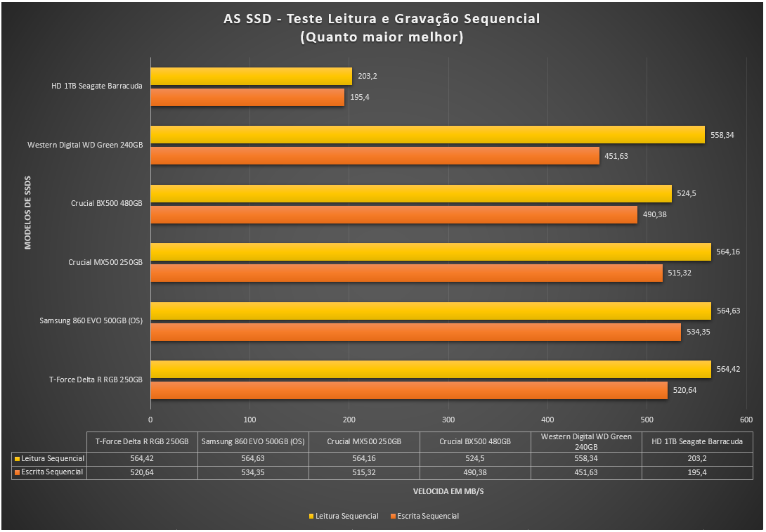Click table cell '203,2' in the Leitura Sequencial row
Image resolution: width=766 pixels, height=532 pixels.
click(697, 459)
